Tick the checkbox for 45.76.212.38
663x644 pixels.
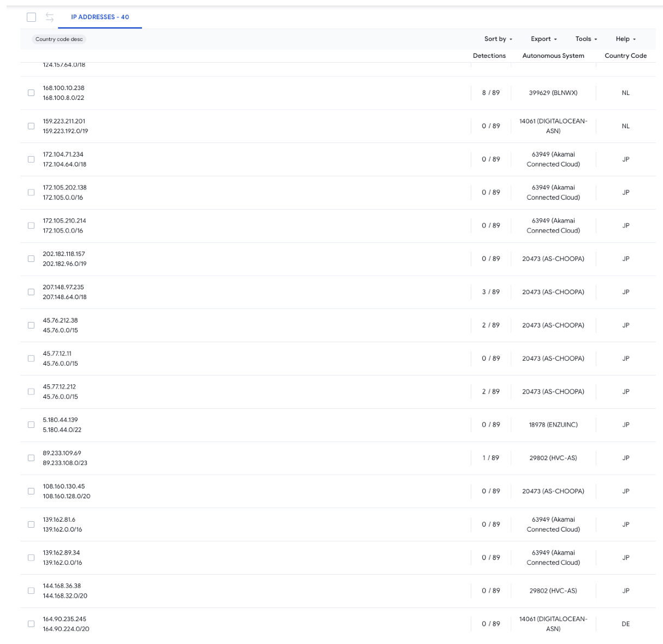coord(31,325)
